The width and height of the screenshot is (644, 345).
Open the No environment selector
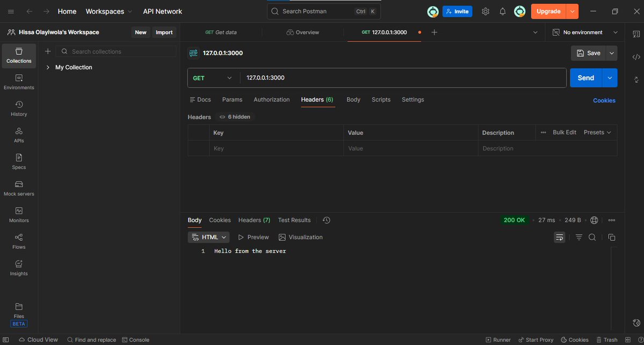[x=585, y=32]
